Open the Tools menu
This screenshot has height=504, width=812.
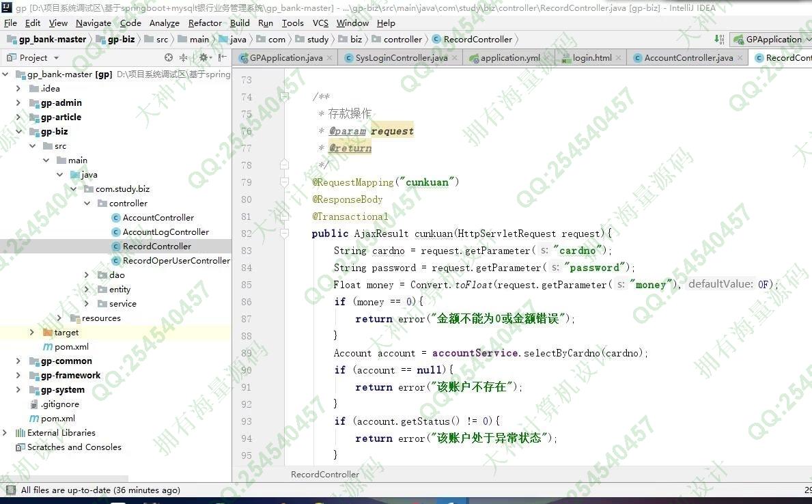coord(292,23)
